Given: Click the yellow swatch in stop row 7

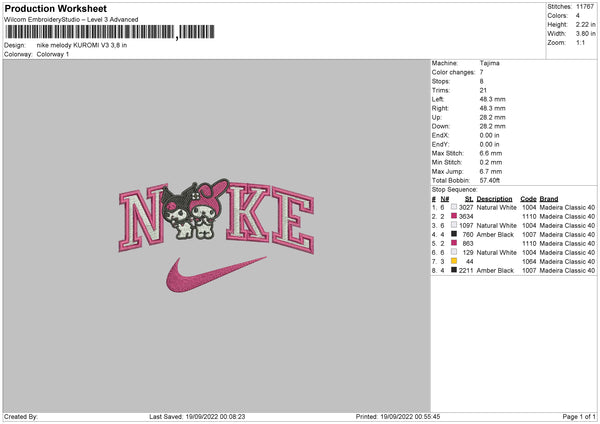Looking at the screenshot, I should (454, 261).
